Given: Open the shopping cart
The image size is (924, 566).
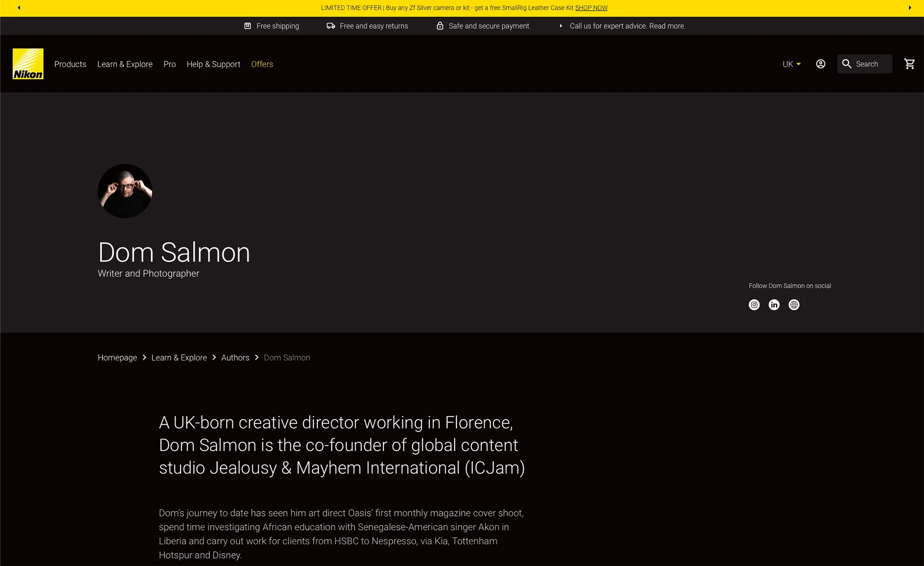Looking at the screenshot, I should pos(909,64).
